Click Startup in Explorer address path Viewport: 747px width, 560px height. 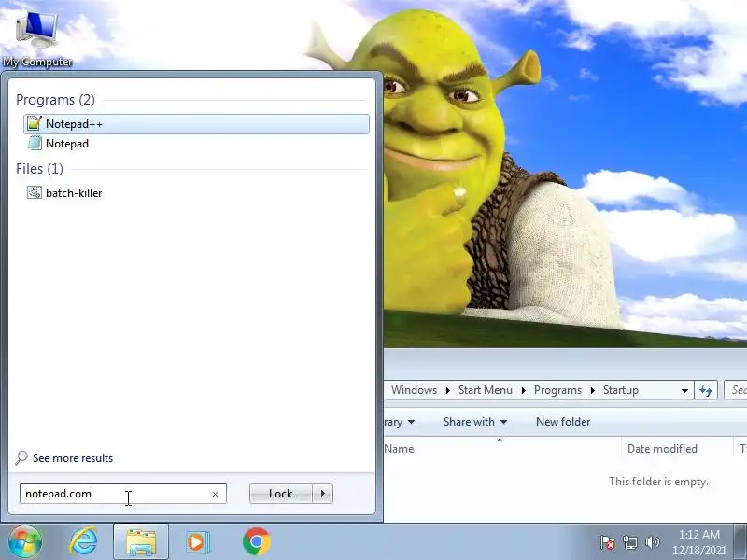[x=620, y=390]
